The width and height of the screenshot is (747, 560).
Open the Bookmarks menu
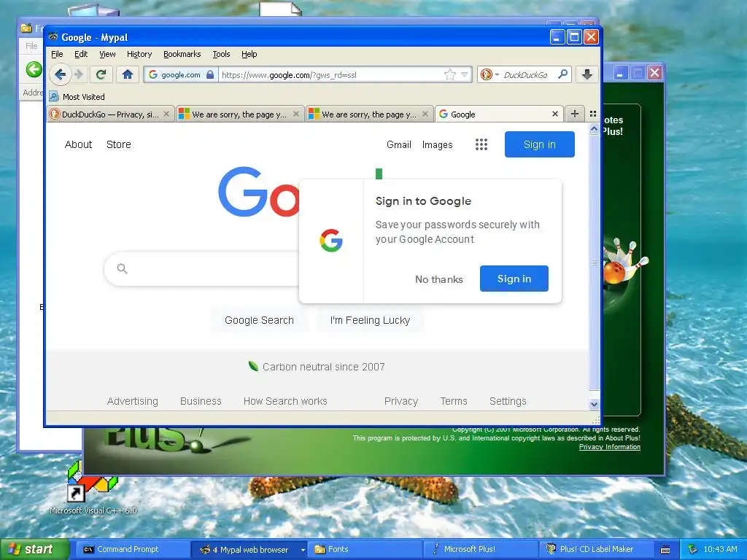point(182,54)
